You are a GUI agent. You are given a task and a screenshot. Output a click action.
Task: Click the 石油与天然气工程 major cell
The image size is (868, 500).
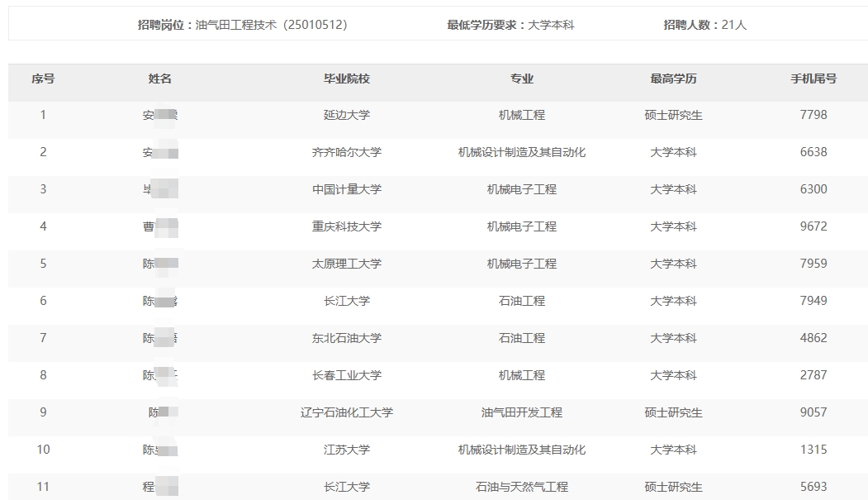[522, 487]
